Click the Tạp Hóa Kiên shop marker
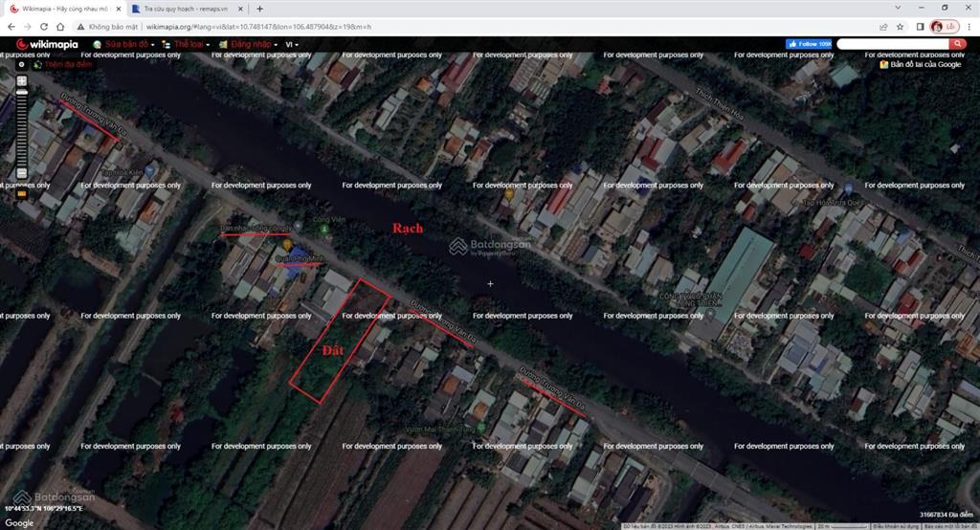The image size is (980, 530). click(x=149, y=170)
